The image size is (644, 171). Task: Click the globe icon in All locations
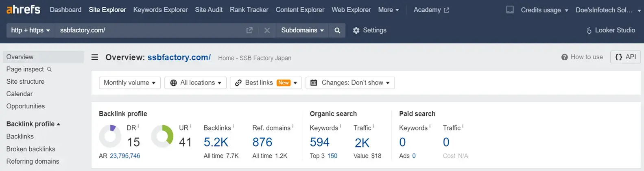click(173, 83)
